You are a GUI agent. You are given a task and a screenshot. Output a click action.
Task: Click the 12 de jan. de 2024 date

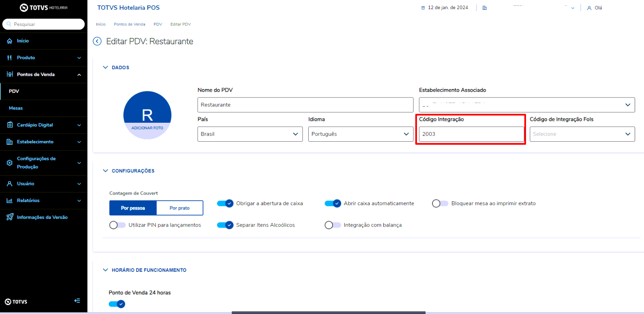pos(448,8)
